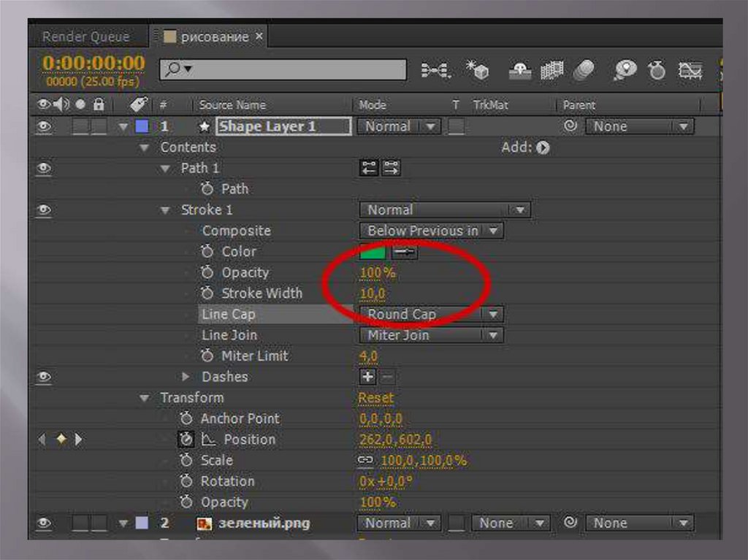748x560 pixels.
Task: Open the Line Cap Round Cap dropdown
Action: pyautogui.click(x=431, y=314)
